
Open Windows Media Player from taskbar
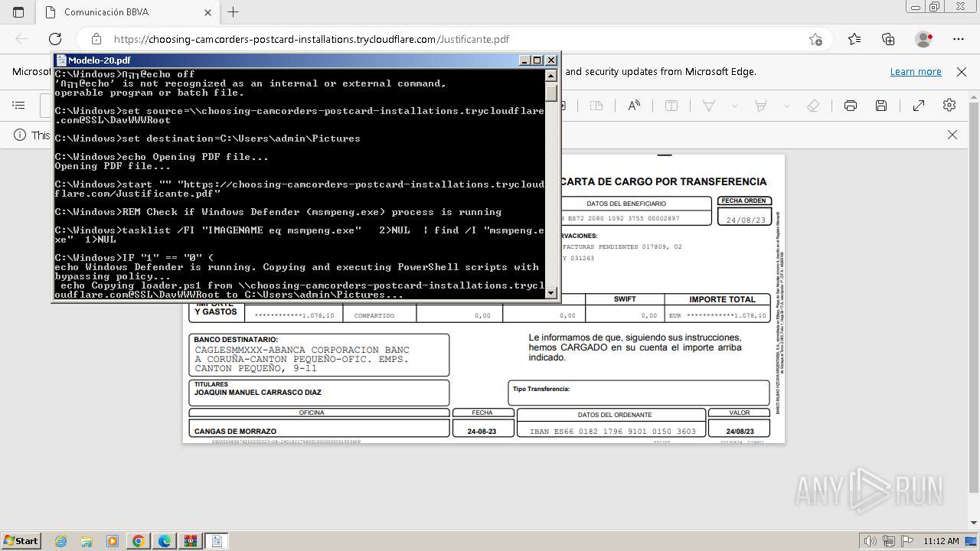pyautogui.click(x=113, y=541)
